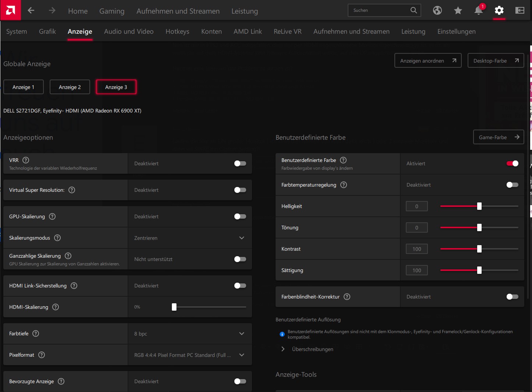Click the Tönung slider handle
This screenshot has width=532, height=392.
(x=479, y=227)
